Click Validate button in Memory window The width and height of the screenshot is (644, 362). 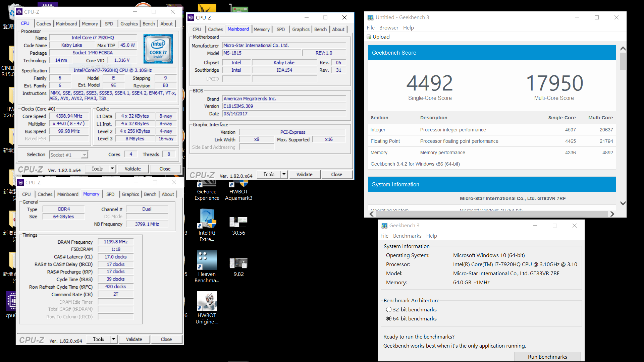click(x=134, y=339)
